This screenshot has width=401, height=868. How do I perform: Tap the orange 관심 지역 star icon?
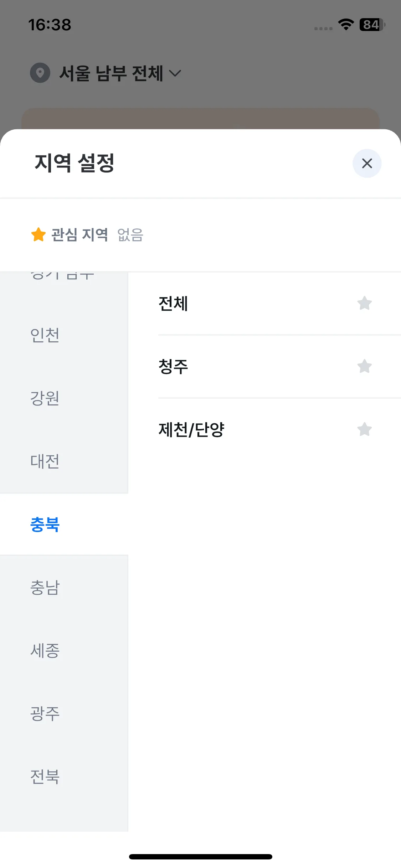coord(38,234)
